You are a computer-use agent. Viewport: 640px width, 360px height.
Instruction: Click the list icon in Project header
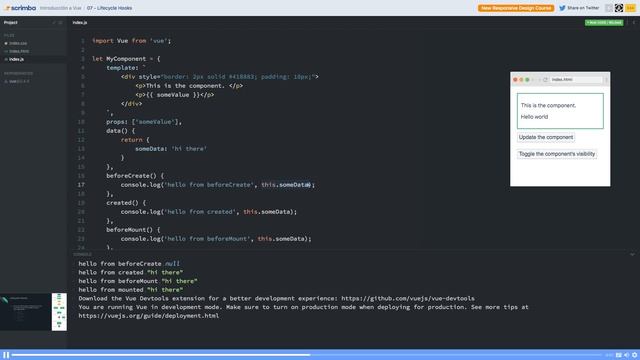tap(61, 23)
